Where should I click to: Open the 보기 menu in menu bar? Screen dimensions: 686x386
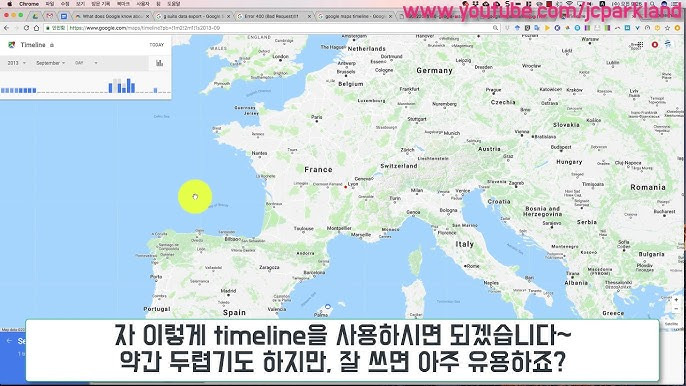point(80,4)
